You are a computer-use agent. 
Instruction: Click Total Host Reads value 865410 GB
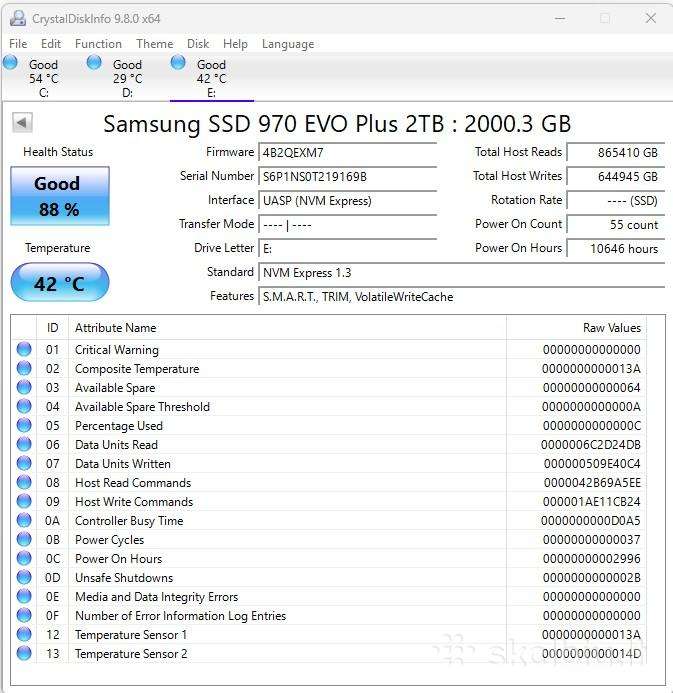(616, 153)
